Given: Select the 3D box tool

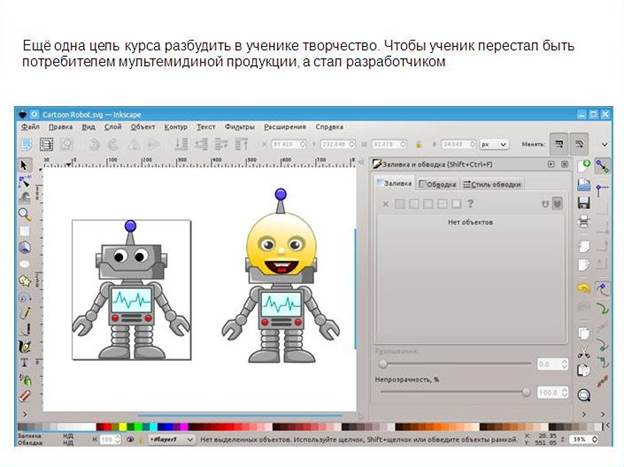Looking at the screenshot, I should coord(24,247).
